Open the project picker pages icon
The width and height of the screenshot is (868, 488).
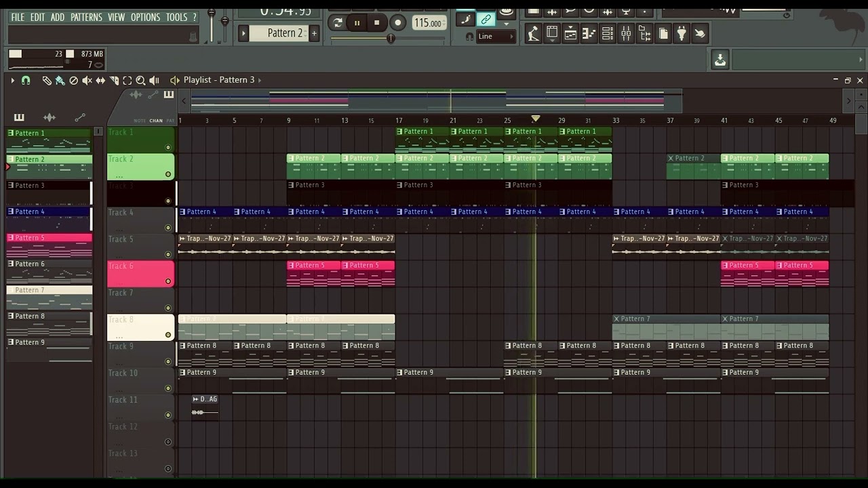tap(663, 33)
